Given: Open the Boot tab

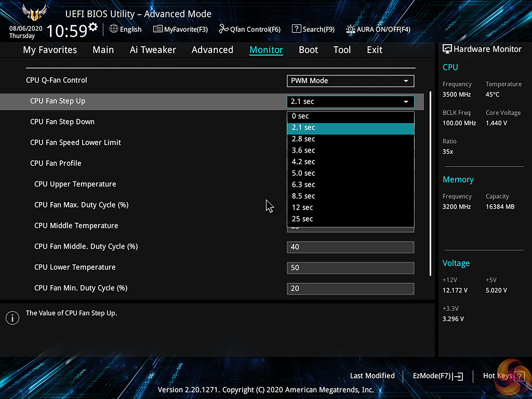Looking at the screenshot, I should [308, 50].
